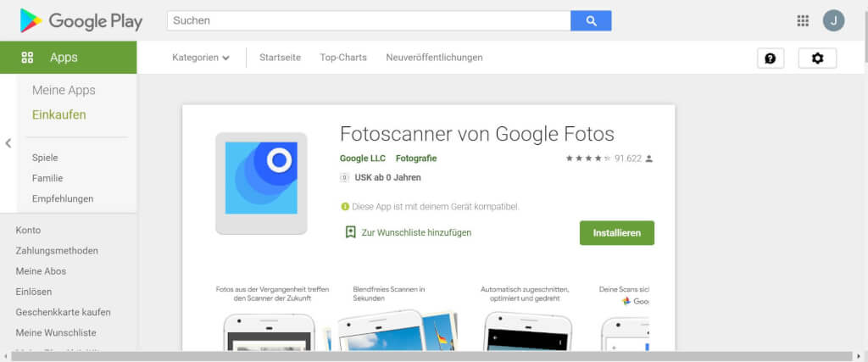This screenshot has height=362, width=868.
Task: Select Einkaufen in the sidebar
Action: pos(59,115)
